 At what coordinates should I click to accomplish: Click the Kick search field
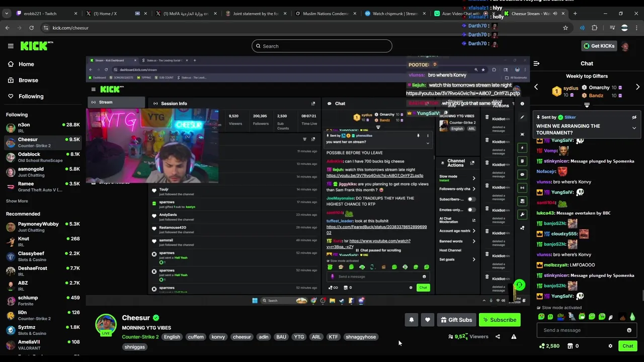(x=322, y=46)
